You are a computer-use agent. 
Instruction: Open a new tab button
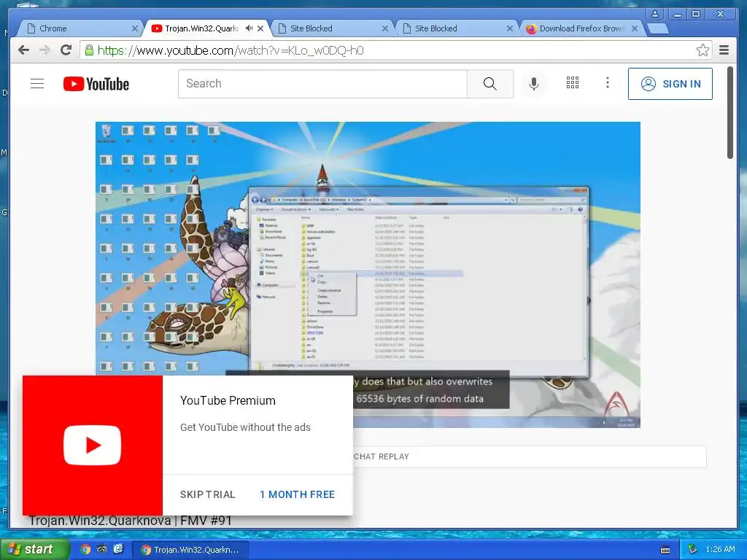658,29
